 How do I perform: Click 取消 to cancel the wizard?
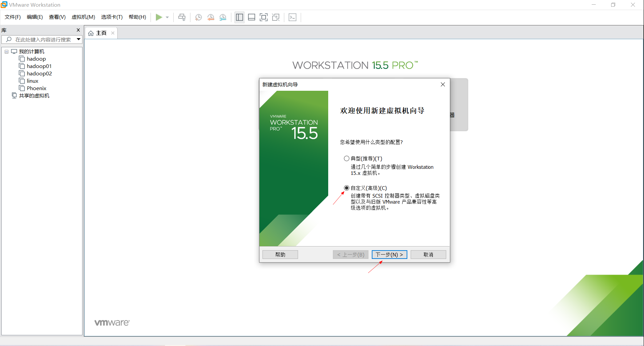pos(428,255)
